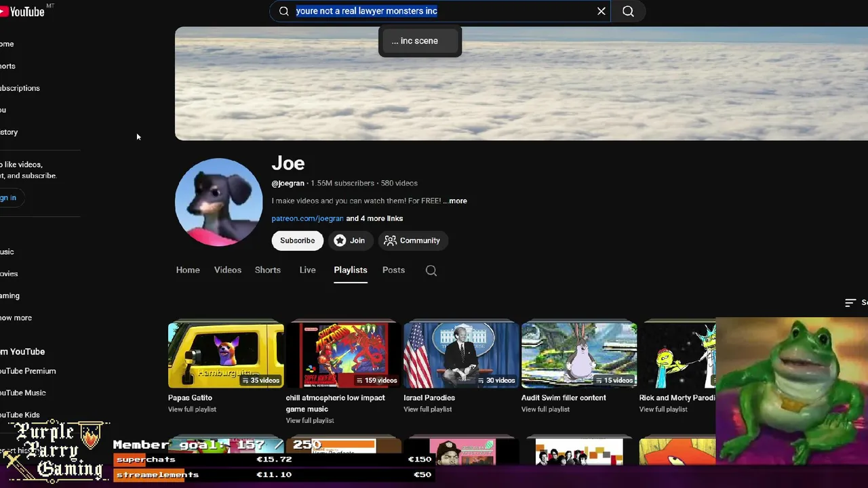Open the channel Community button

[412, 241]
